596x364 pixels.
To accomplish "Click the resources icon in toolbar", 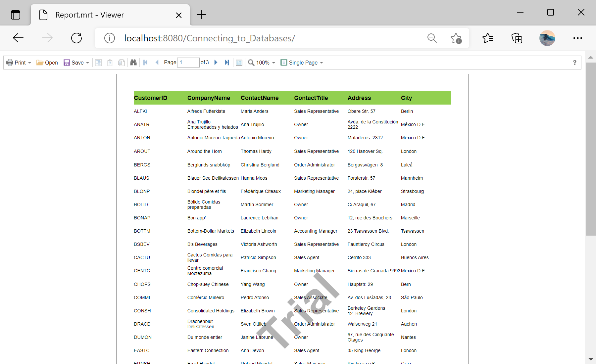I will 122,63.
